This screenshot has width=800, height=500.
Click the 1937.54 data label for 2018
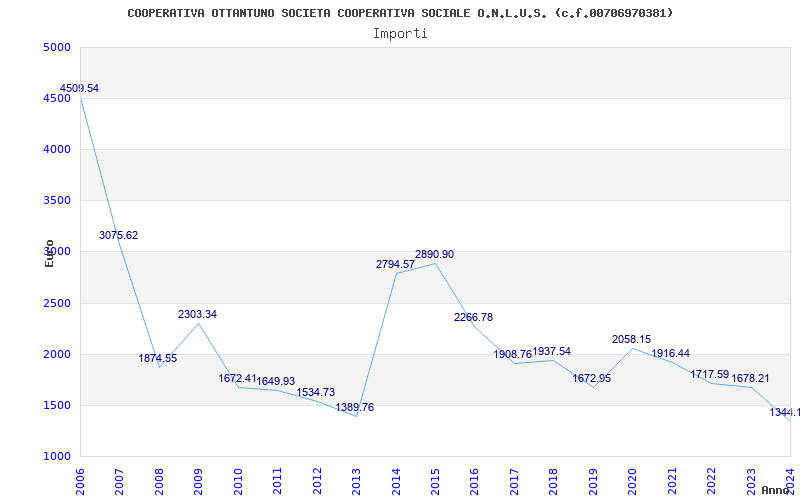(x=552, y=352)
